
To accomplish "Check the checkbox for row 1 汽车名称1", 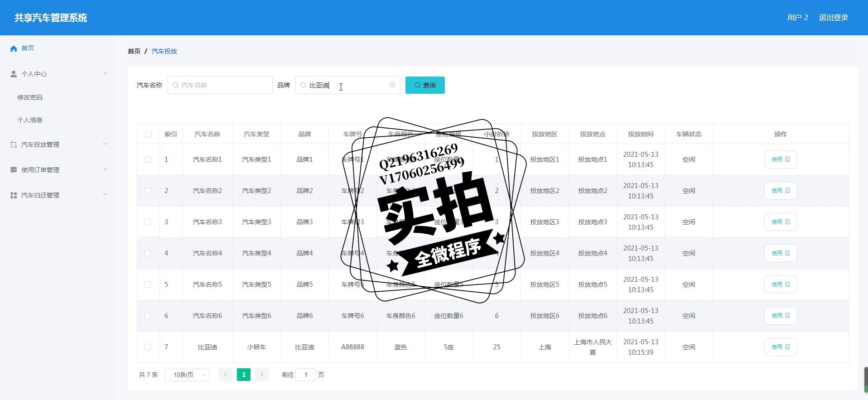I will pyautogui.click(x=148, y=159).
